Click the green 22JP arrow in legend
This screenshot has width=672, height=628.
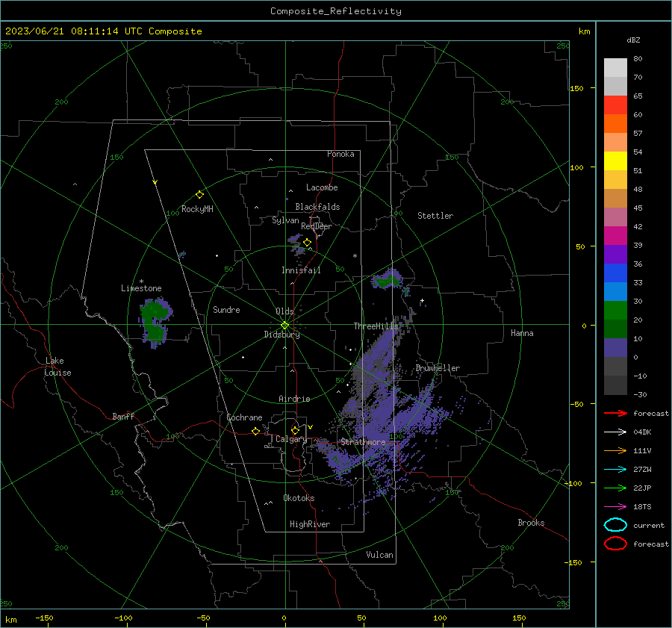tap(615, 488)
